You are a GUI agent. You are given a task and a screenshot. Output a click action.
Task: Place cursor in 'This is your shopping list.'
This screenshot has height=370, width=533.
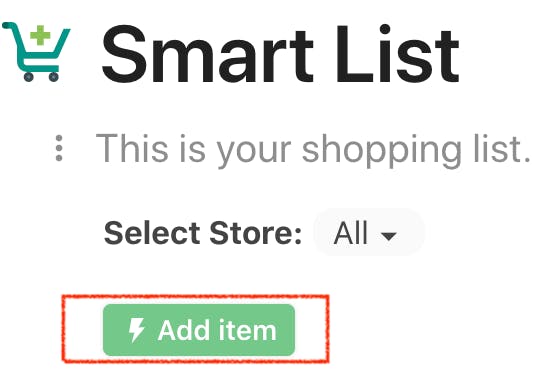point(313,150)
